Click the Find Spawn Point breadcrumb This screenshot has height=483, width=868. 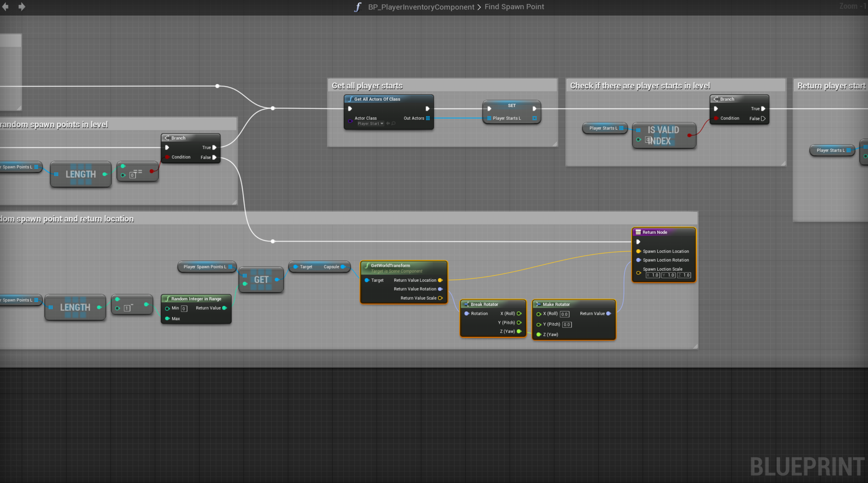point(514,7)
